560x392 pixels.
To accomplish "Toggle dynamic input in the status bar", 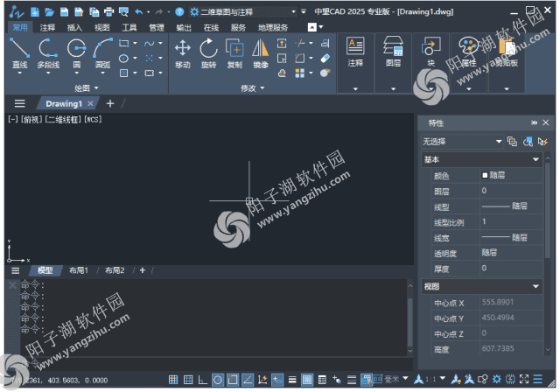I will [277, 380].
